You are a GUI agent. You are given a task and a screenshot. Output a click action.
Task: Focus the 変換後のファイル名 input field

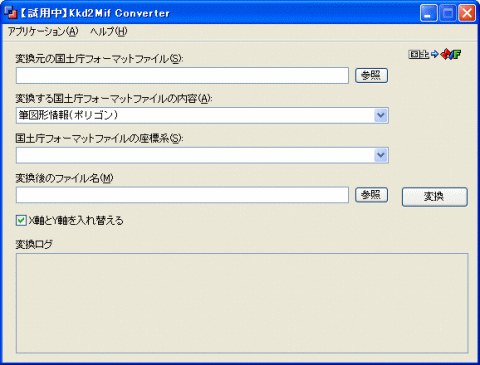point(182,195)
